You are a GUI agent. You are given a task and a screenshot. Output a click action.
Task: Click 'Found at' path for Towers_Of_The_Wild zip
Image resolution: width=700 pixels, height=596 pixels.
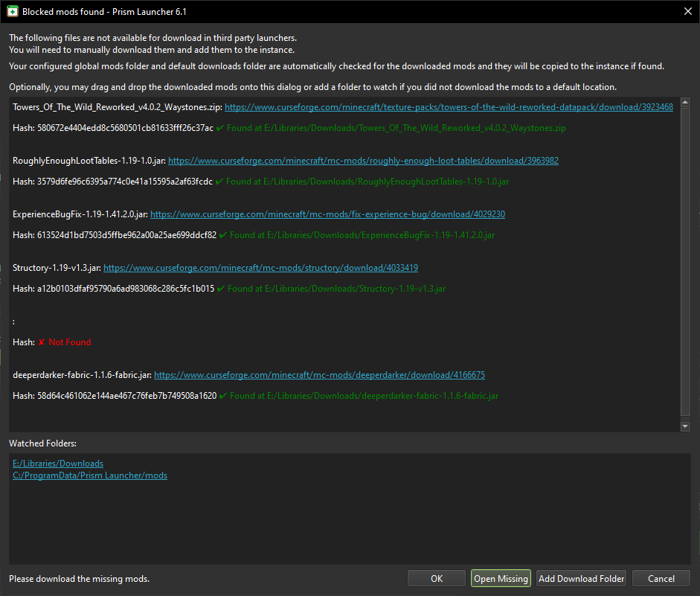(x=396, y=128)
